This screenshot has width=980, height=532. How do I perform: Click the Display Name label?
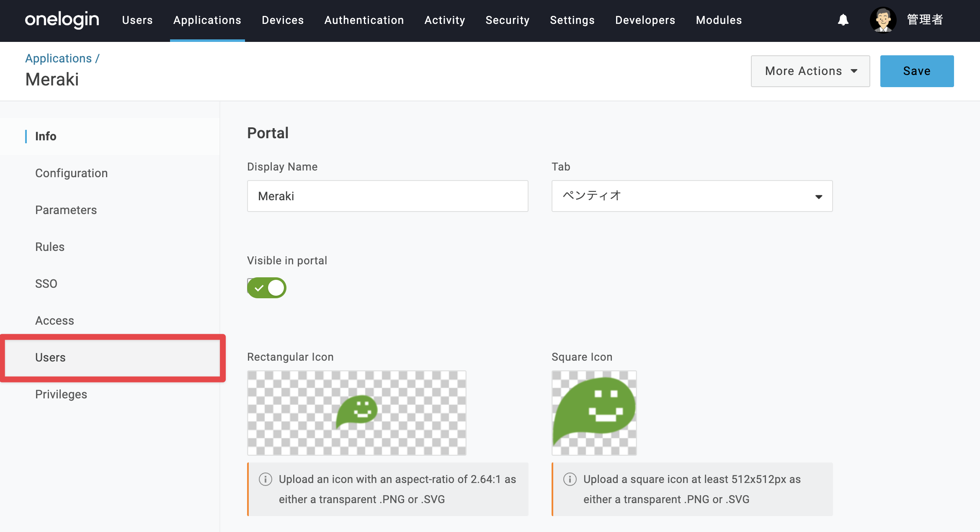(282, 167)
